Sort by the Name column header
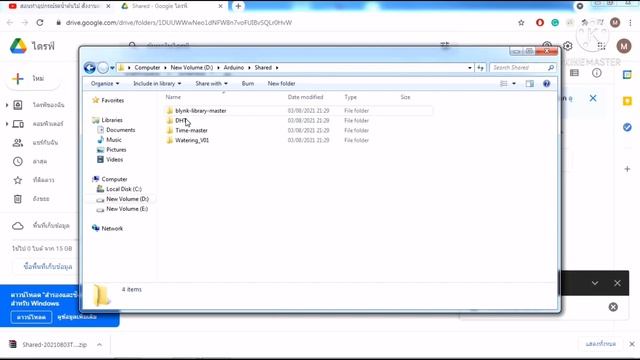This screenshot has height=360, width=640. tap(173, 97)
